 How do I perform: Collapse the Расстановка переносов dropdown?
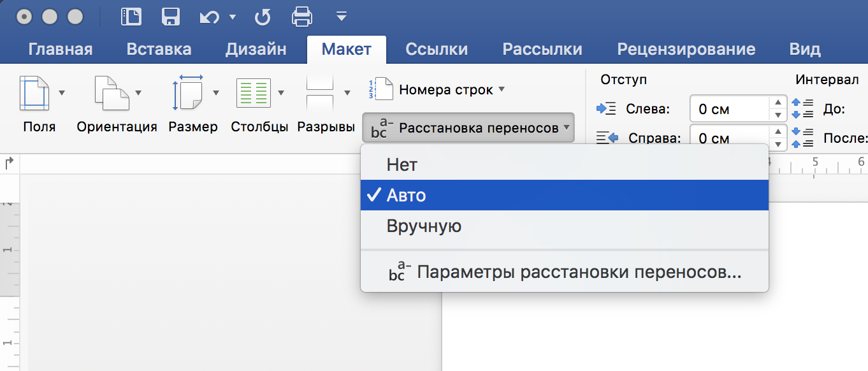click(468, 127)
